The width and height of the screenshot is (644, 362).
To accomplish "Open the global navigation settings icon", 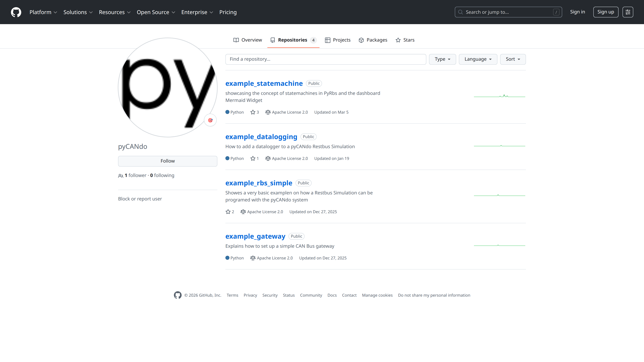I will click(x=628, y=12).
